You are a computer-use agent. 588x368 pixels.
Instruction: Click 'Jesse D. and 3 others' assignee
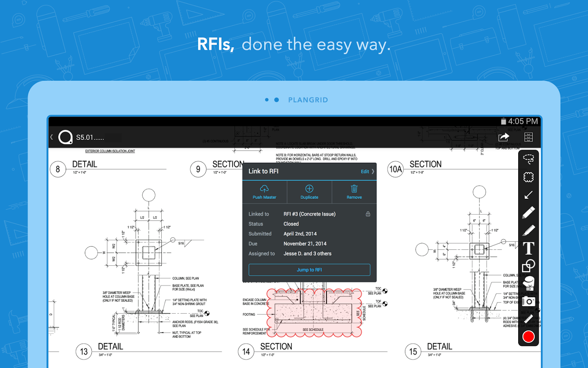point(307,254)
